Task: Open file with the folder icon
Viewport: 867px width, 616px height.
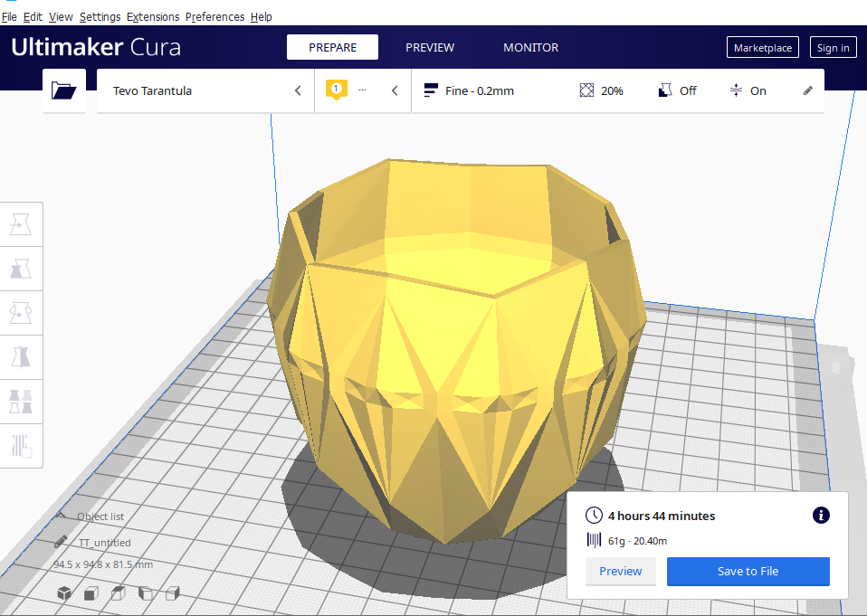Action: tap(64, 90)
